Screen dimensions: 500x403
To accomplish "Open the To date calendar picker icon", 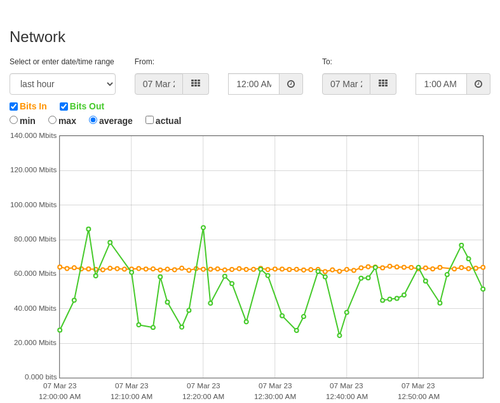I will (x=383, y=84).
